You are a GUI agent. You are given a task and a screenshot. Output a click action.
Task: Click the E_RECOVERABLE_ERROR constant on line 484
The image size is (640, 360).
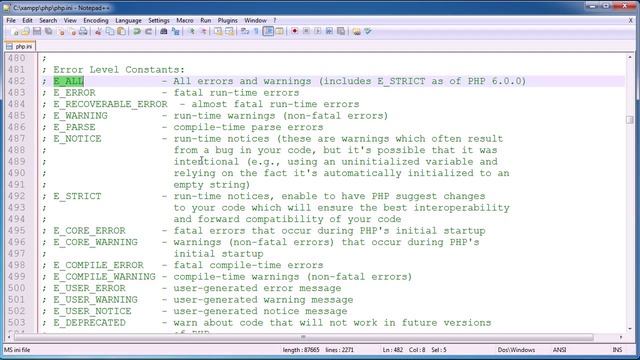[110, 104]
